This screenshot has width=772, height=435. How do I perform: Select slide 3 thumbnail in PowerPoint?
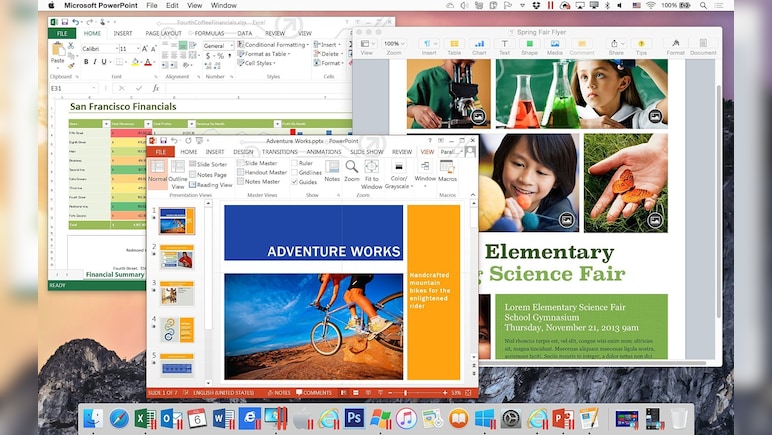pos(177,293)
